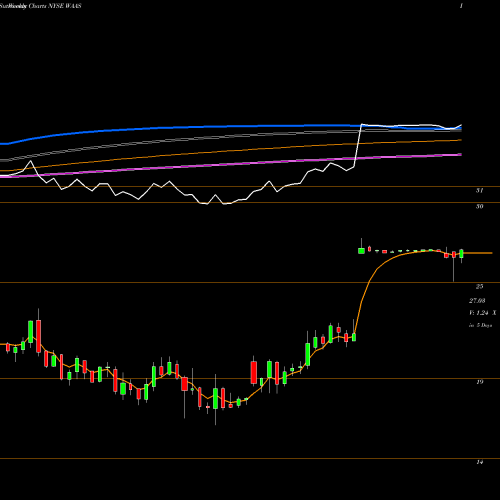Click the '14' price axis label

[x=479, y=462]
